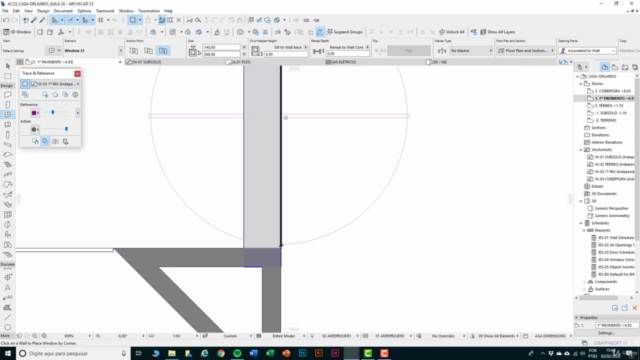Open the File menu
This screenshot has height=360, width=640.
pyautogui.click(x=5, y=11)
